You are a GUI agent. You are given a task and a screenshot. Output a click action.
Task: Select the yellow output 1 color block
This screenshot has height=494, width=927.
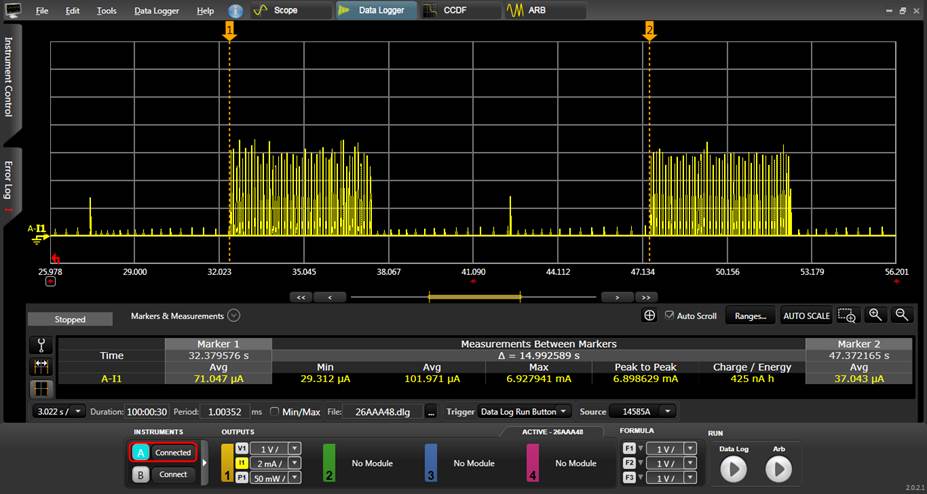tap(228, 464)
